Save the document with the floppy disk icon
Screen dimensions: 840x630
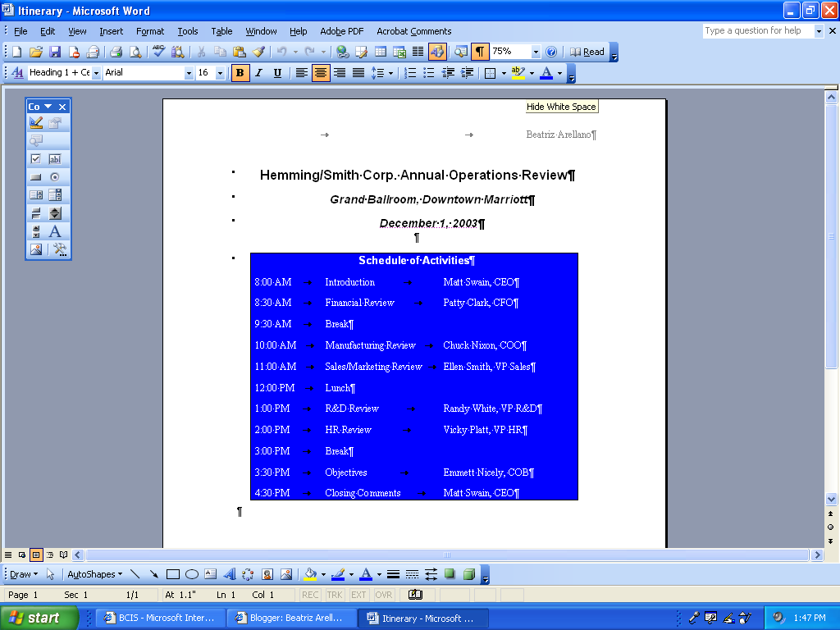[x=55, y=52]
